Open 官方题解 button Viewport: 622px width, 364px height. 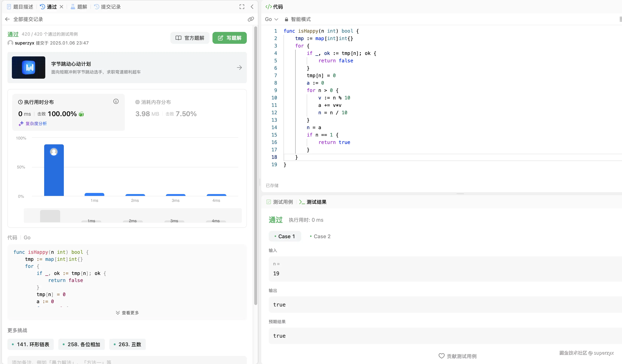click(190, 38)
